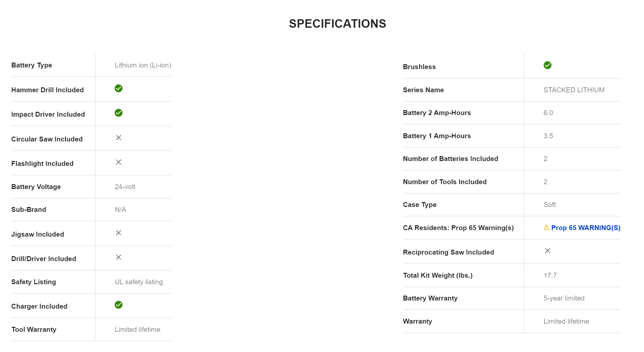Viewport: 644px width, 352px height.
Task: Click the UL safety listing value
Action: click(x=138, y=282)
